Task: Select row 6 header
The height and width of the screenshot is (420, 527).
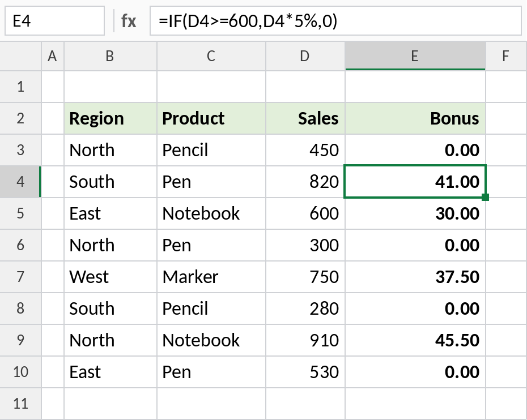Action: 20,245
